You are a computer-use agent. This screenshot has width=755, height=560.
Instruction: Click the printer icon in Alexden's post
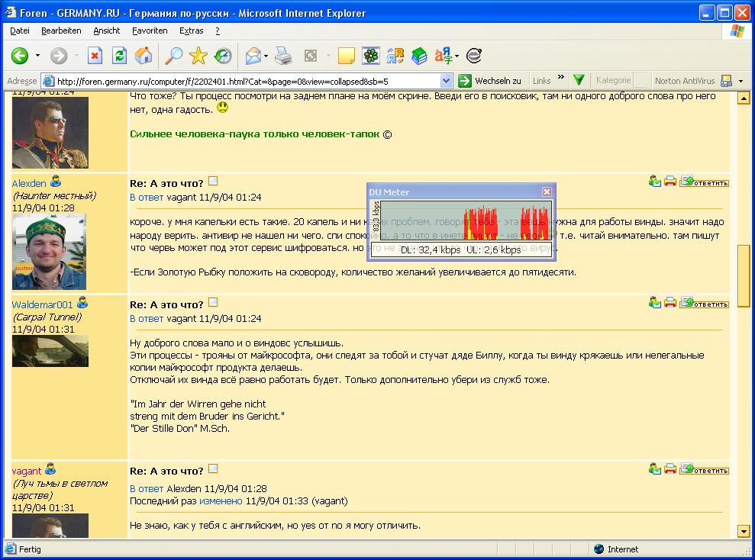tap(669, 182)
